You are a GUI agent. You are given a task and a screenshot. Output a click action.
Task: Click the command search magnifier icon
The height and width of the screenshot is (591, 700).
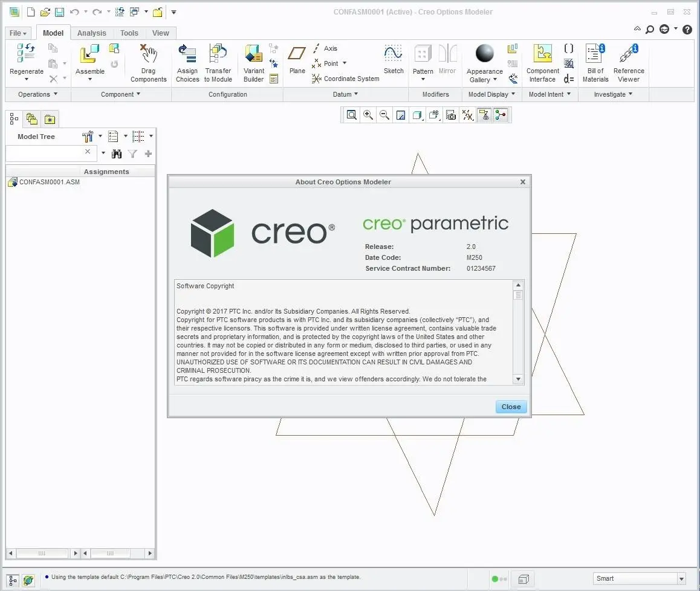pos(650,30)
